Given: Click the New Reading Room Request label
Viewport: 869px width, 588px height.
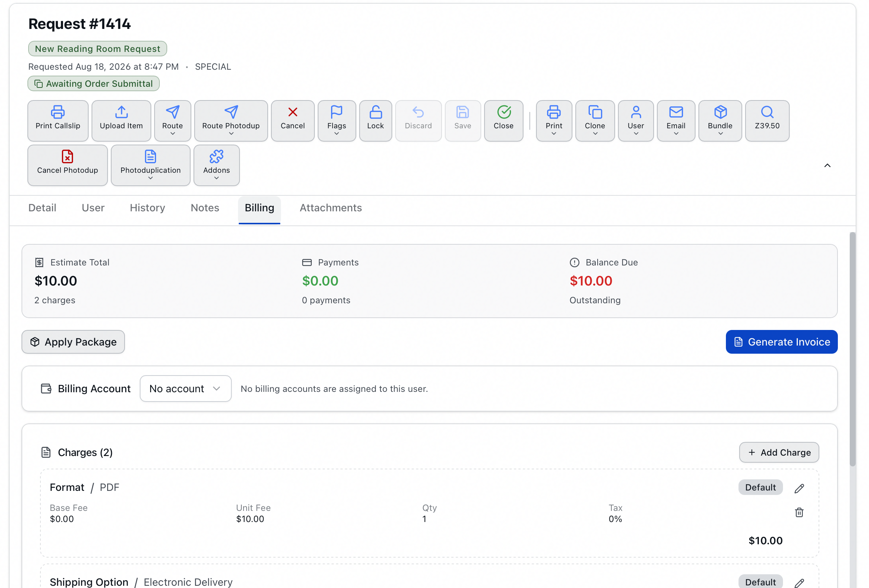Looking at the screenshot, I should coord(98,49).
